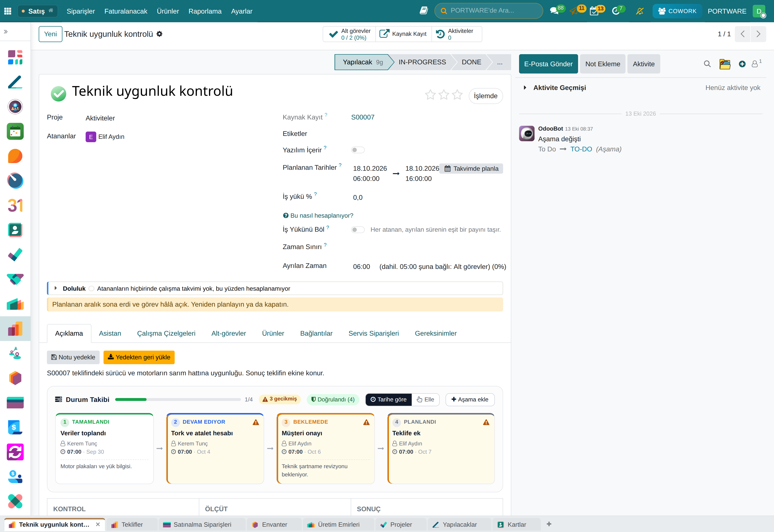
Task: Mark the first priority star
Action: coord(430,95)
